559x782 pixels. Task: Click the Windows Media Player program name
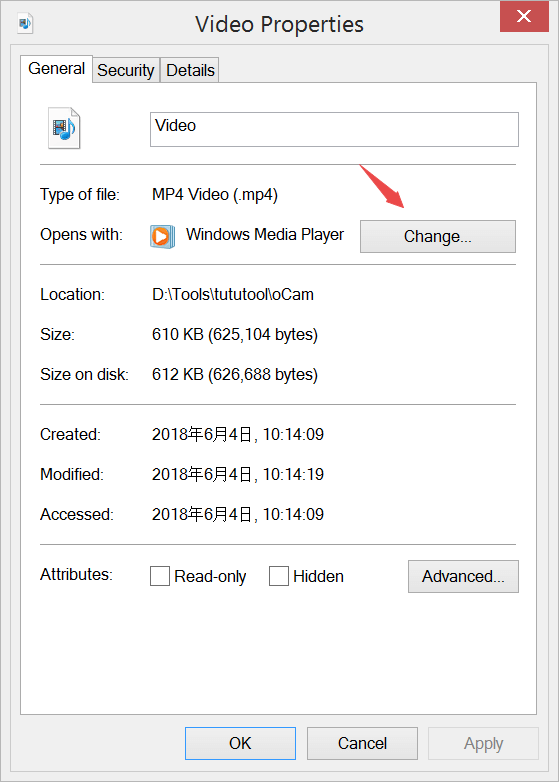pos(265,234)
